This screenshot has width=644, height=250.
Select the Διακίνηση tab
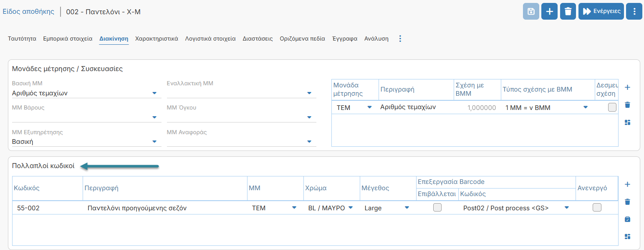coord(114,38)
